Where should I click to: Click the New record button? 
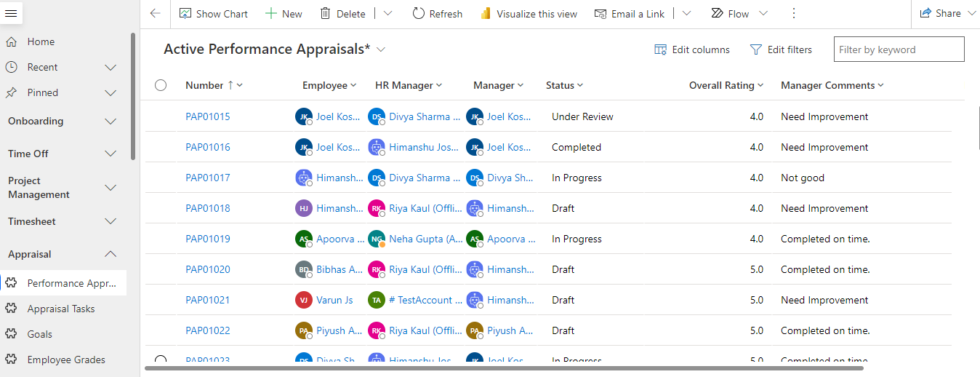coord(284,13)
